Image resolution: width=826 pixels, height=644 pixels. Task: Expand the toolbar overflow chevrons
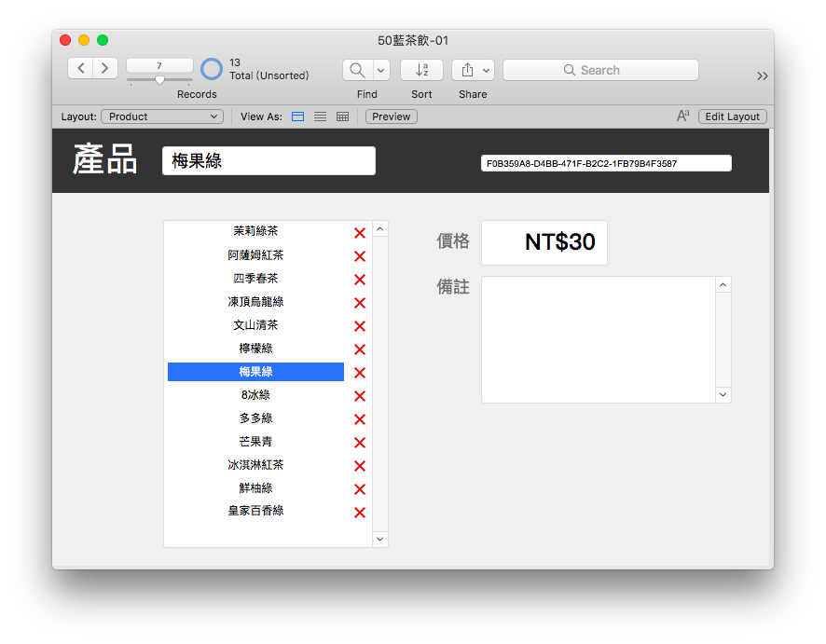click(762, 75)
